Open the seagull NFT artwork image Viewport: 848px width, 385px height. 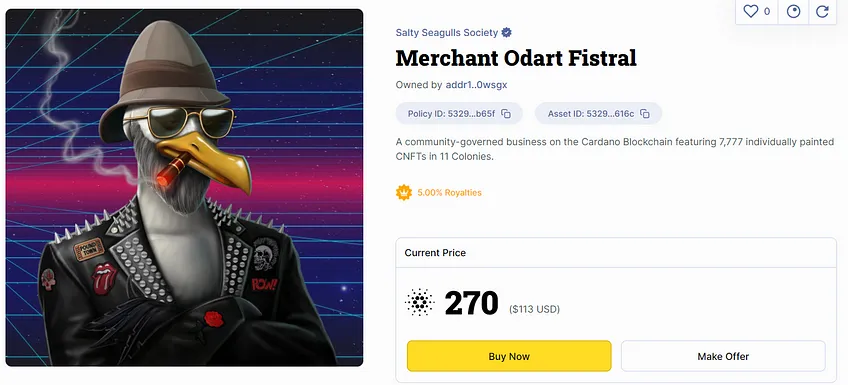184,188
